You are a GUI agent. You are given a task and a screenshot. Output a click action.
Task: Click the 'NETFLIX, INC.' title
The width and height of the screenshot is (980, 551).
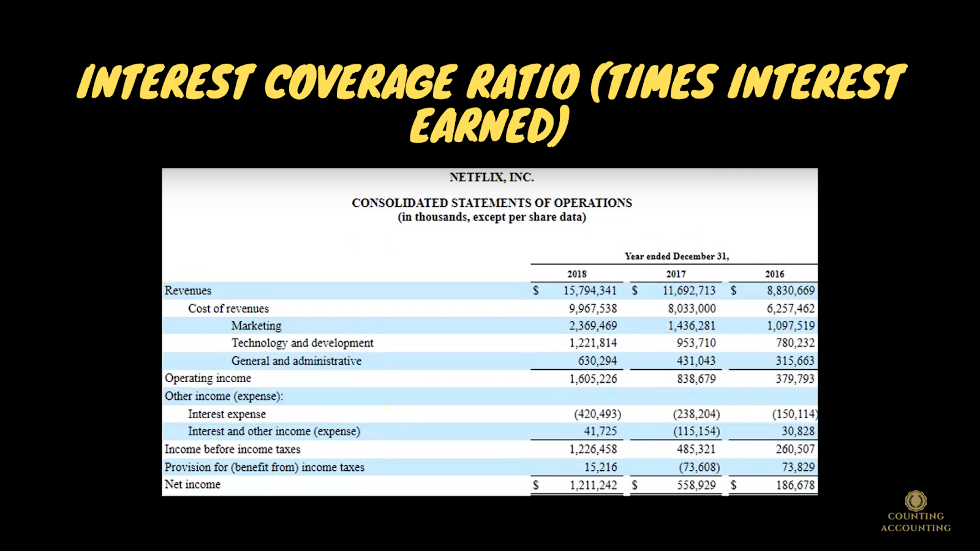(492, 178)
